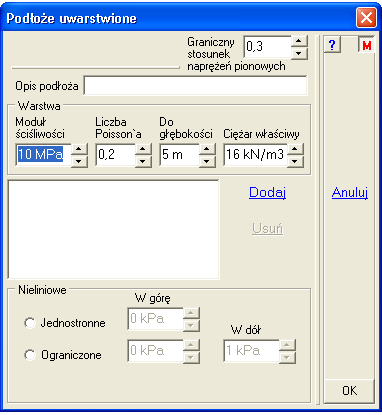Click inside the empty layers list box
The image size is (382, 415).
click(113, 229)
